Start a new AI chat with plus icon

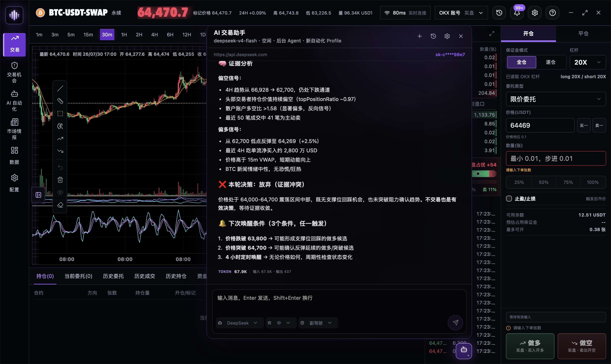click(420, 36)
